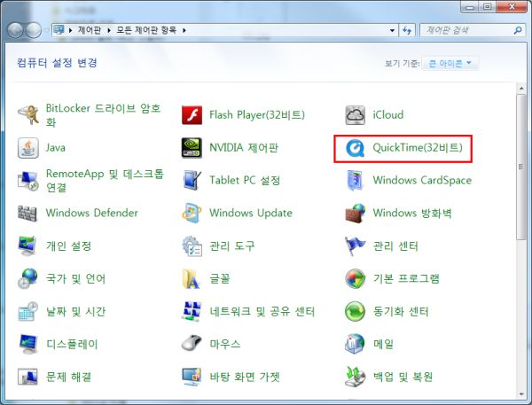Open the 네트워크 및 공유 센터 icon

tap(192, 311)
